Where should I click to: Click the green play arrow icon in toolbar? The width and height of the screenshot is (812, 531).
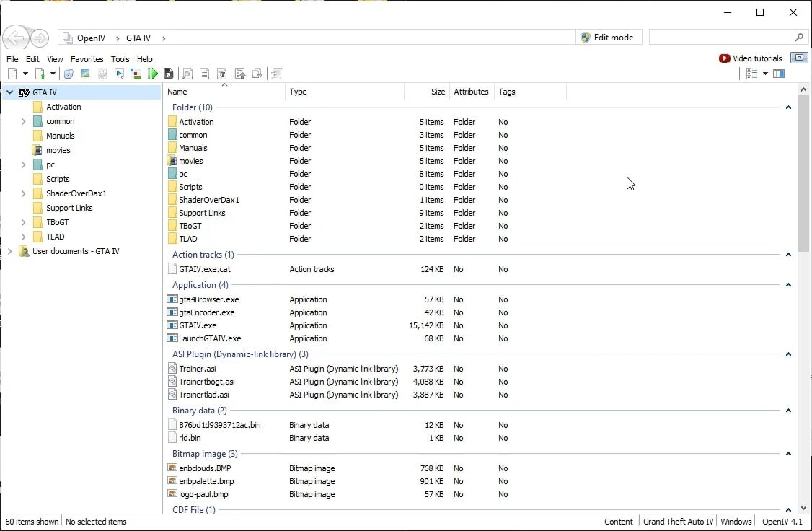[x=152, y=74]
